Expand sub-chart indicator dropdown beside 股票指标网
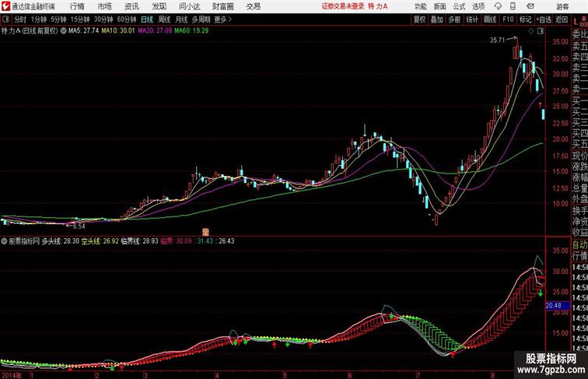Screen dimensions: 588x379 point(4,241)
